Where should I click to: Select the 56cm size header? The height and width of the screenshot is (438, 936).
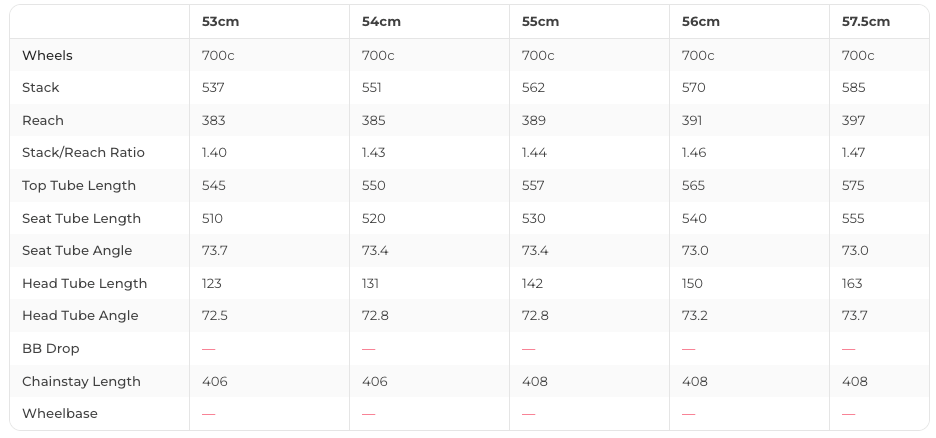[x=700, y=22]
